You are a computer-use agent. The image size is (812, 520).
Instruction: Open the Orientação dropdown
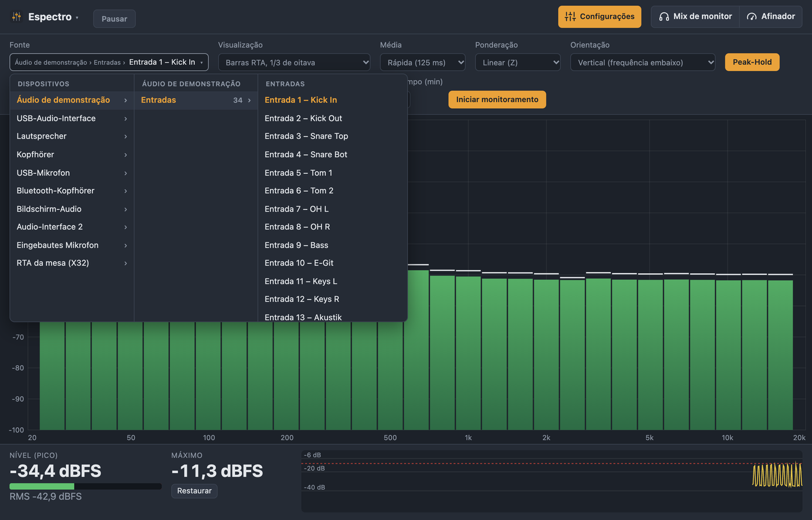tap(643, 63)
